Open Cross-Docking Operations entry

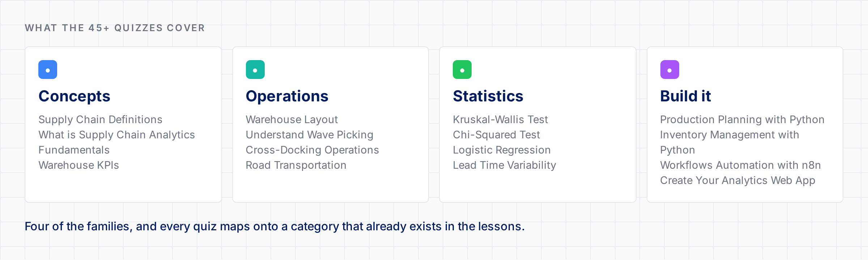[x=312, y=150]
